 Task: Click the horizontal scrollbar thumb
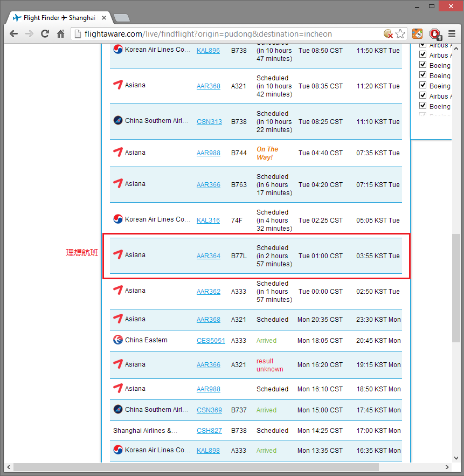(196, 467)
